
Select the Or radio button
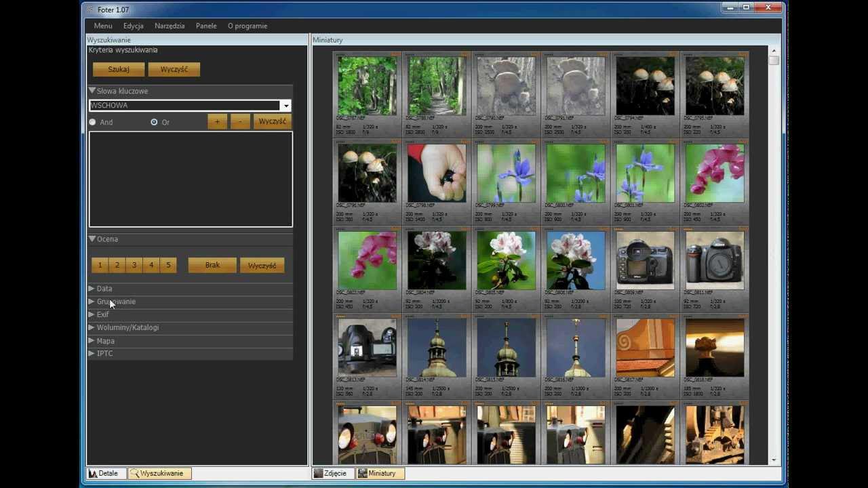tap(154, 122)
